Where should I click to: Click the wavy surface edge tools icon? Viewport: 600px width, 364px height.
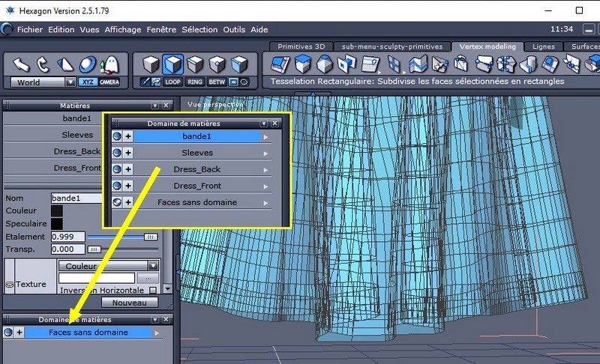[418, 64]
